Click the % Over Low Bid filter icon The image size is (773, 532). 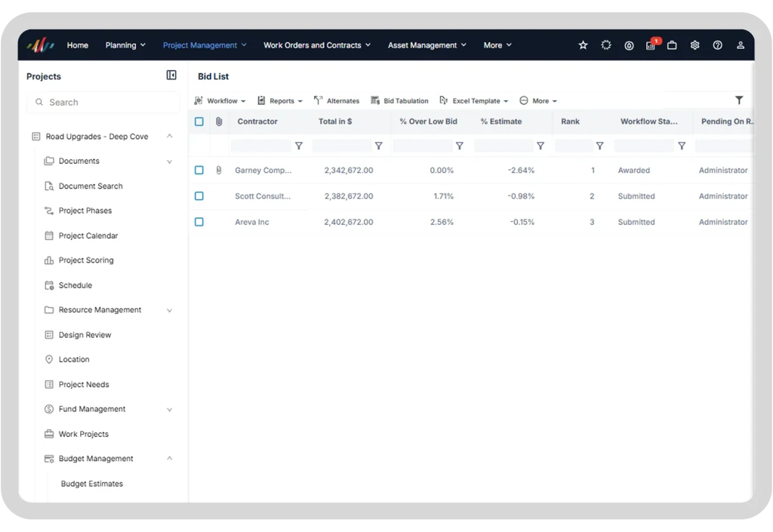click(460, 146)
